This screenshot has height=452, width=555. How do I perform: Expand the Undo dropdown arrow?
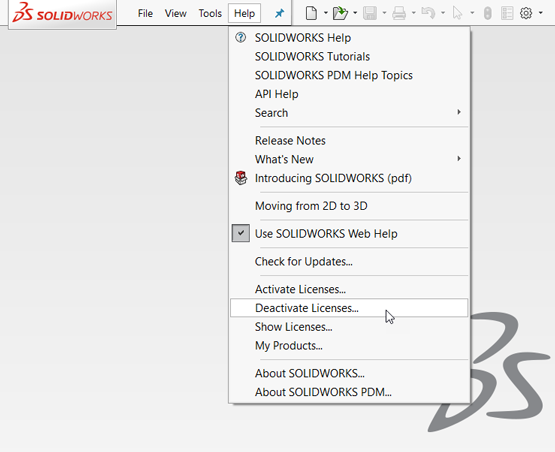[443, 13]
